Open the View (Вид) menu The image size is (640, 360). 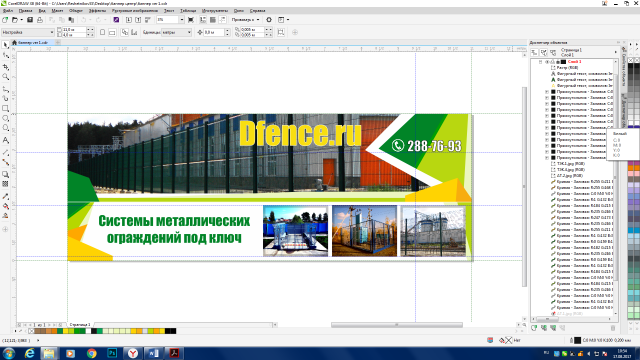42,11
